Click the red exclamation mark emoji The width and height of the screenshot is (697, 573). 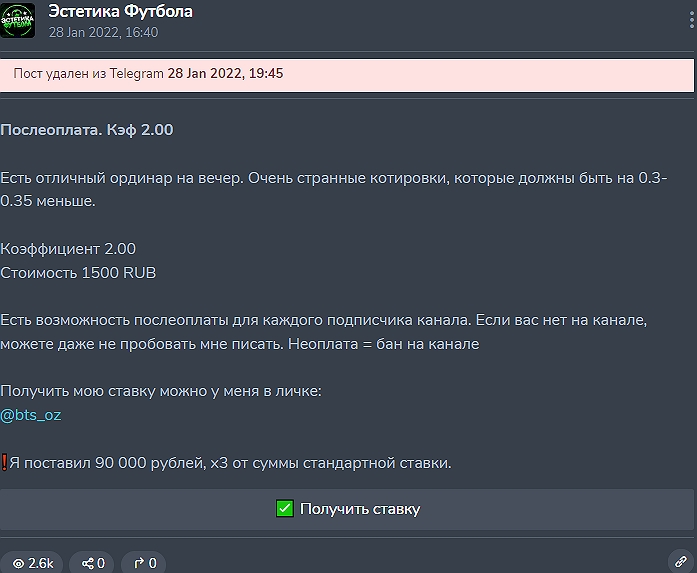(4, 463)
